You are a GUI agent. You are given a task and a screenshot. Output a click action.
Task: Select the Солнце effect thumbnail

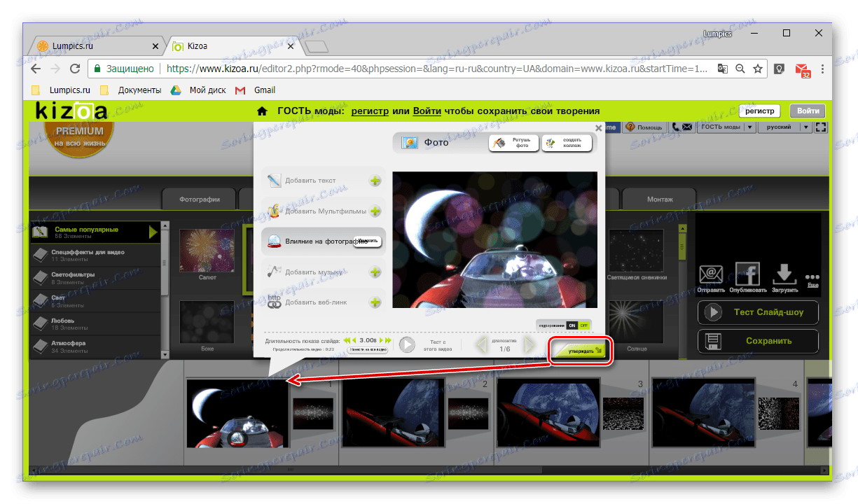pyautogui.click(x=636, y=322)
